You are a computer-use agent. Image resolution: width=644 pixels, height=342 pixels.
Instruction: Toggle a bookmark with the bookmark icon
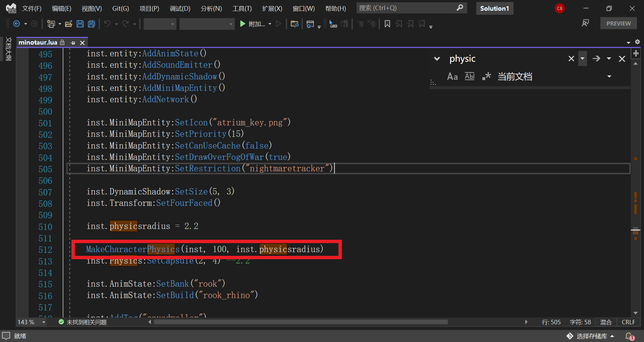click(387, 24)
